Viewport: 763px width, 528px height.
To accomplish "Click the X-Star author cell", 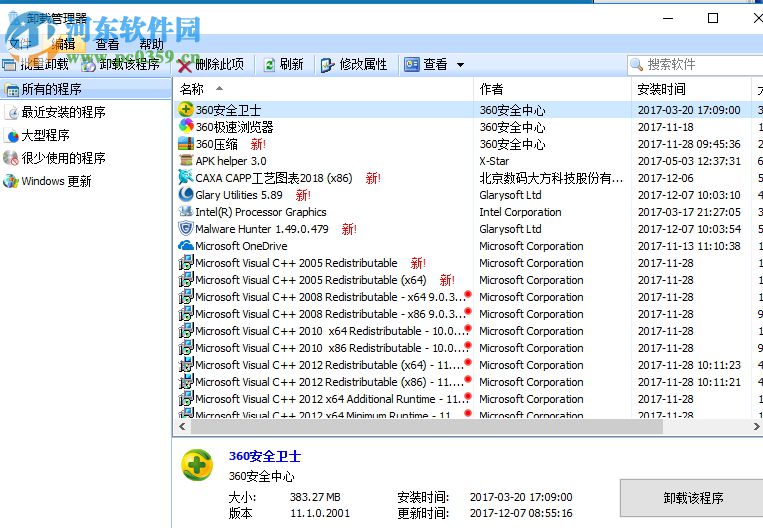I will pos(494,161).
